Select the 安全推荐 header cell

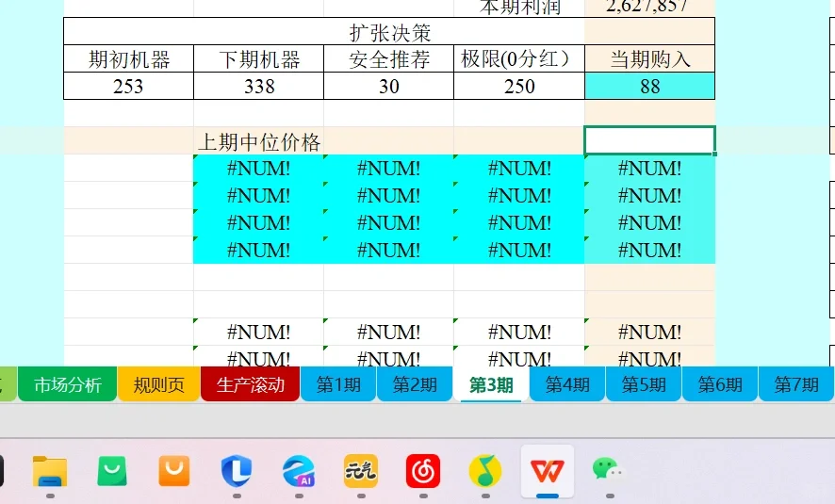pyautogui.click(x=388, y=58)
